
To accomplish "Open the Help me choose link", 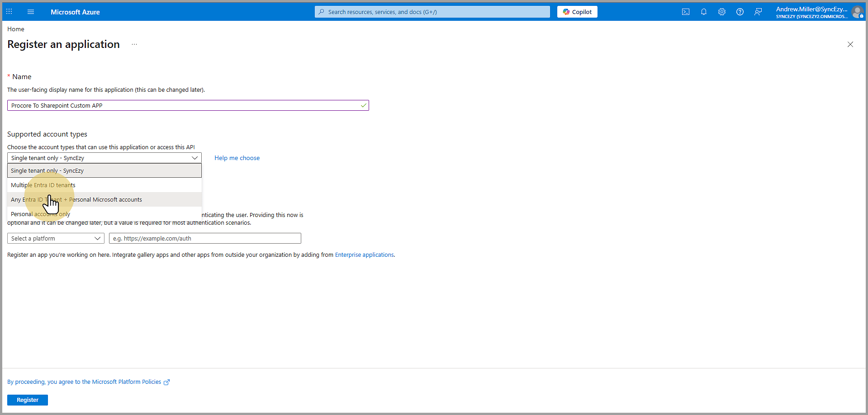I will coord(237,158).
